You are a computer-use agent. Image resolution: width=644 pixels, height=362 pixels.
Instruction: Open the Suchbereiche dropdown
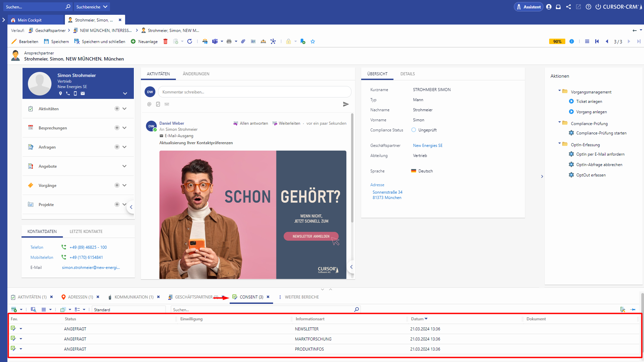(91, 7)
